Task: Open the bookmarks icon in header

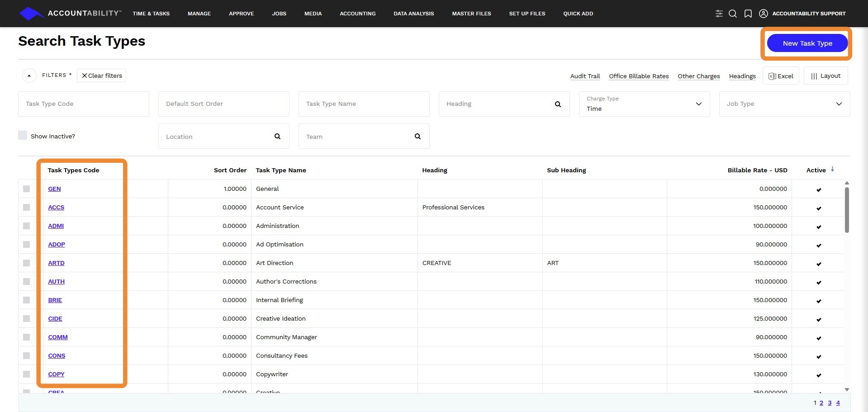Action: 748,14
